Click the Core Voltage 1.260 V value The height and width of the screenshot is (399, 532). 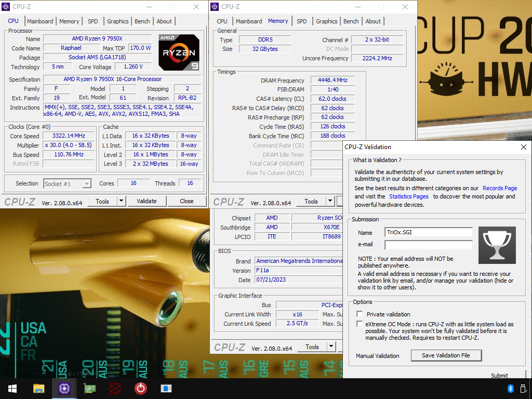click(133, 66)
